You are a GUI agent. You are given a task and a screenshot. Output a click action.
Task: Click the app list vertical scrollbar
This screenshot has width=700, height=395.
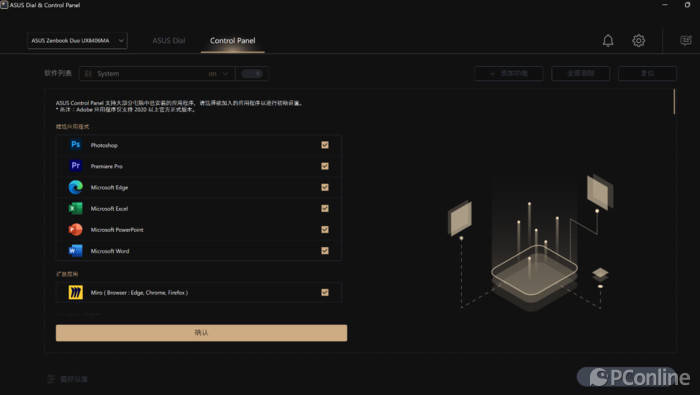[x=674, y=102]
